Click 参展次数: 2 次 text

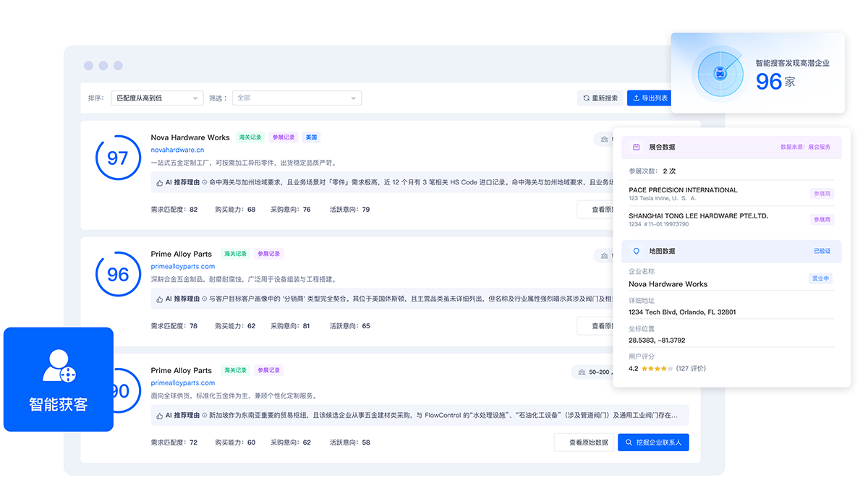click(652, 171)
